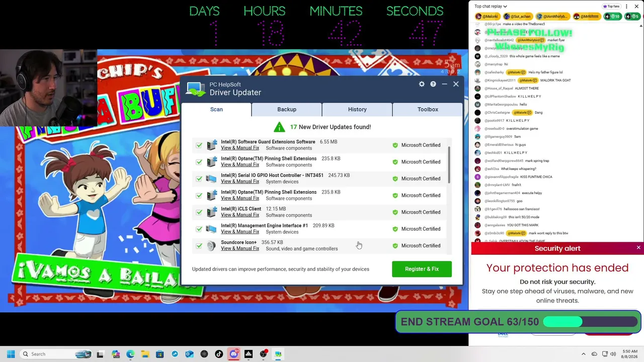Open Driver Updater settings gear
Image resolution: width=644 pixels, height=362 pixels.
[x=422, y=84]
